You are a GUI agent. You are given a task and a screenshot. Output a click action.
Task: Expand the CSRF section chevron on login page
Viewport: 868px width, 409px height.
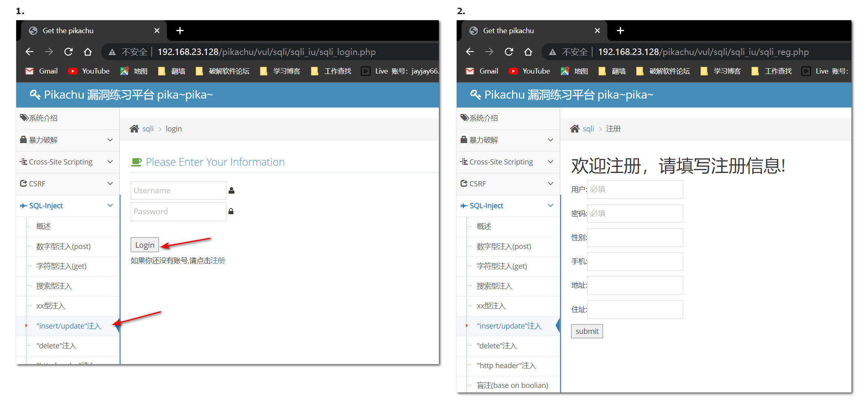coord(110,183)
